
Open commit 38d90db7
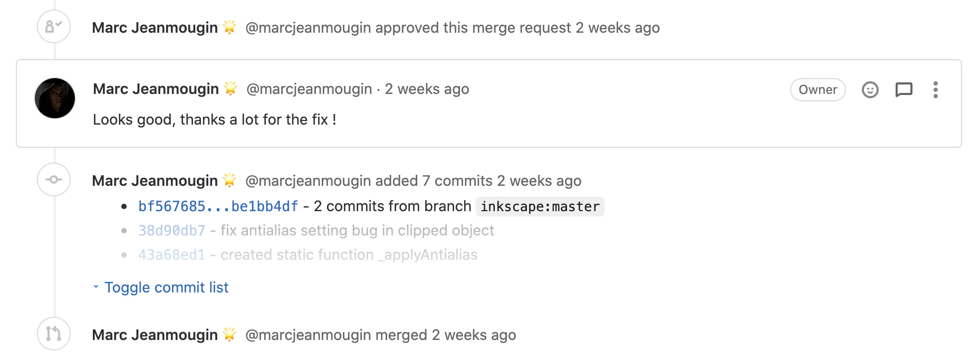(172, 231)
